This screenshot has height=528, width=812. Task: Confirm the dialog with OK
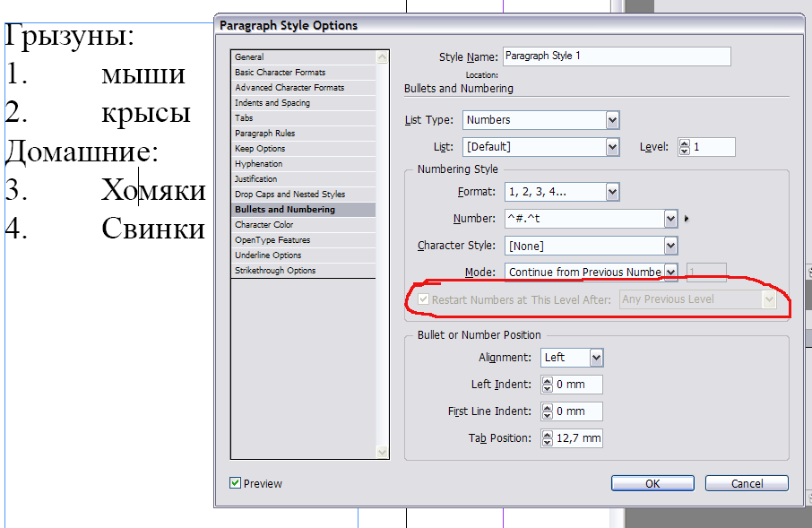click(x=652, y=483)
